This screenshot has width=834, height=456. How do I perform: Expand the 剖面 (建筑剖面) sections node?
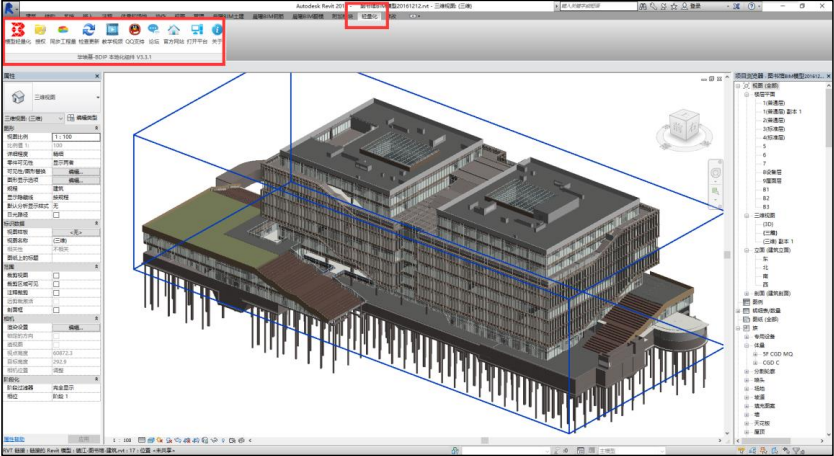(746, 293)
